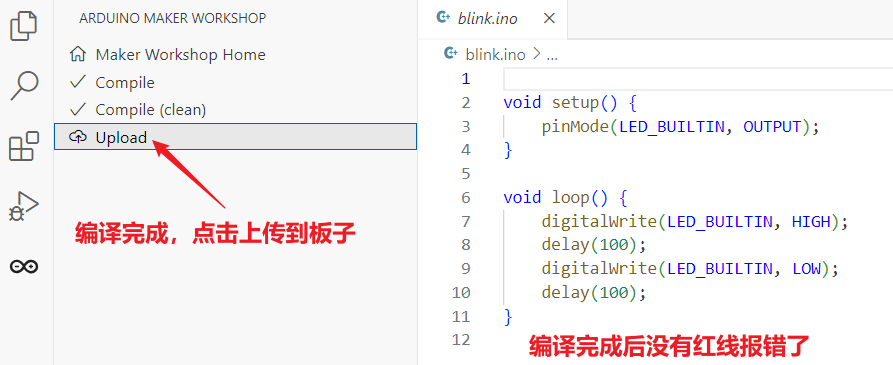Click 'LOW' on line 9

pos(806,269)
